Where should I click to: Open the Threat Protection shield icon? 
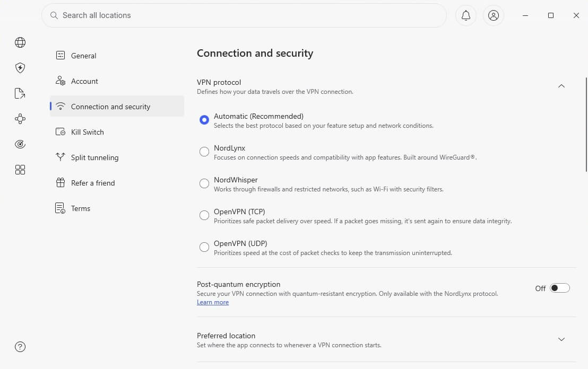pos(20,68)
